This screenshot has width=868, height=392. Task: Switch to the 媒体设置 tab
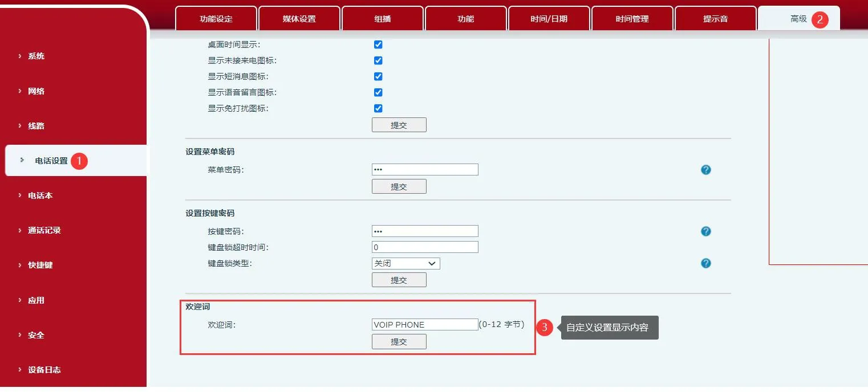299,18
